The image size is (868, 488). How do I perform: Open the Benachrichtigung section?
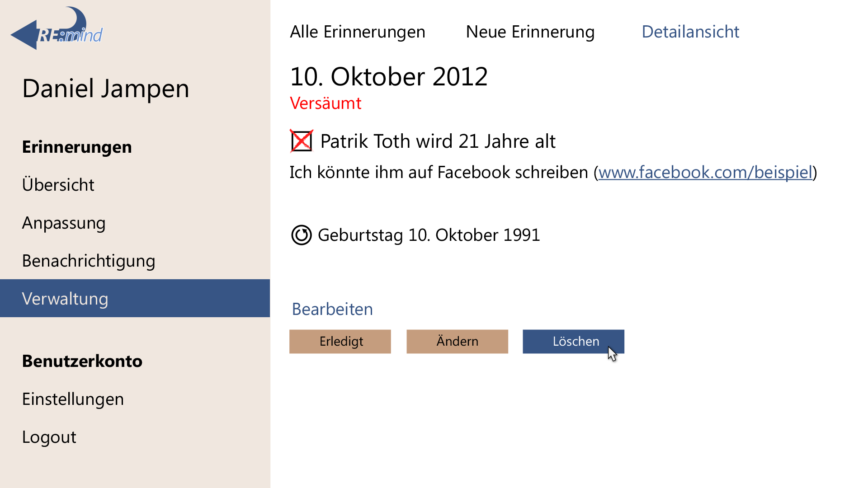[89, 261]
